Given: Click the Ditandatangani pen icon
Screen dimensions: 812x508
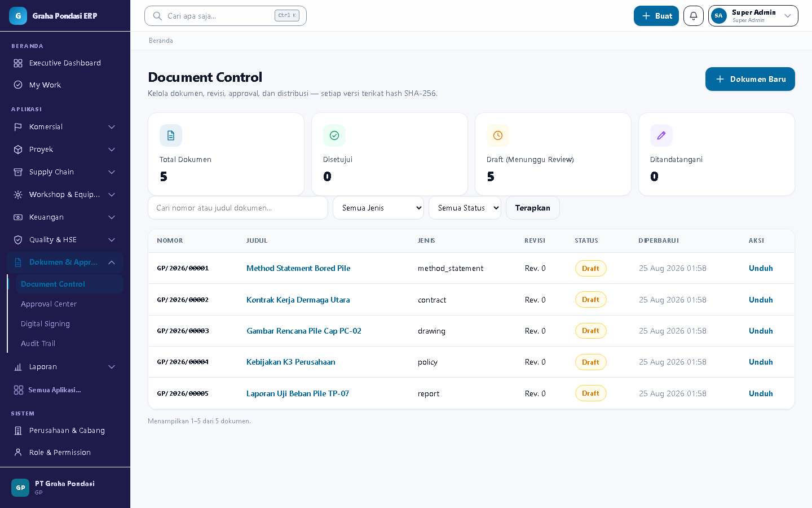Looking at the screenshot, I should tap(661, 135).
